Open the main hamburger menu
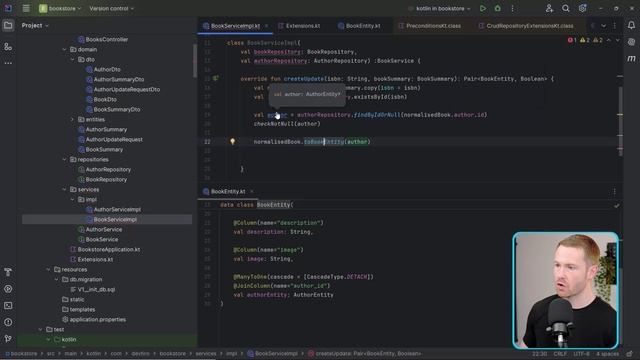The image size is (640, 360). click(x=26, y=8)
